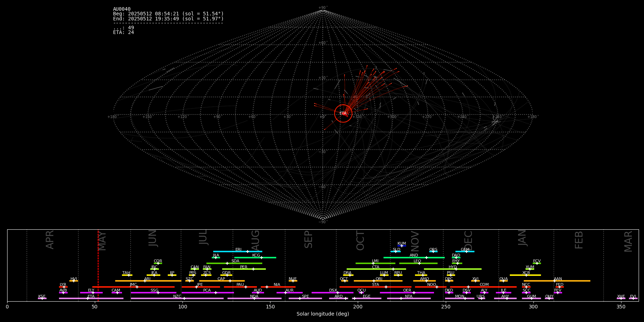Click the ORS shower label
Screen dimensions: 644x322
pos(433,250)
